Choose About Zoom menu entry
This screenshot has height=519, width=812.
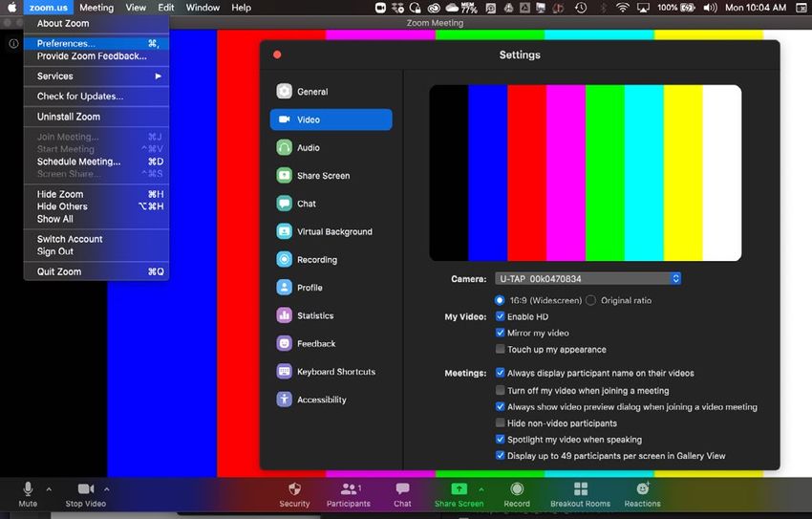pyautogui.click(x=96, y=23)
